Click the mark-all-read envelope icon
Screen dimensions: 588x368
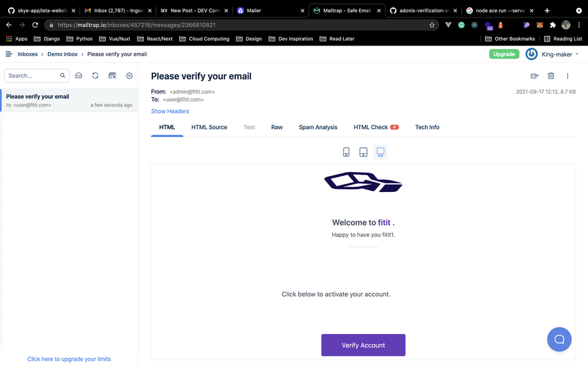(79, 76)
